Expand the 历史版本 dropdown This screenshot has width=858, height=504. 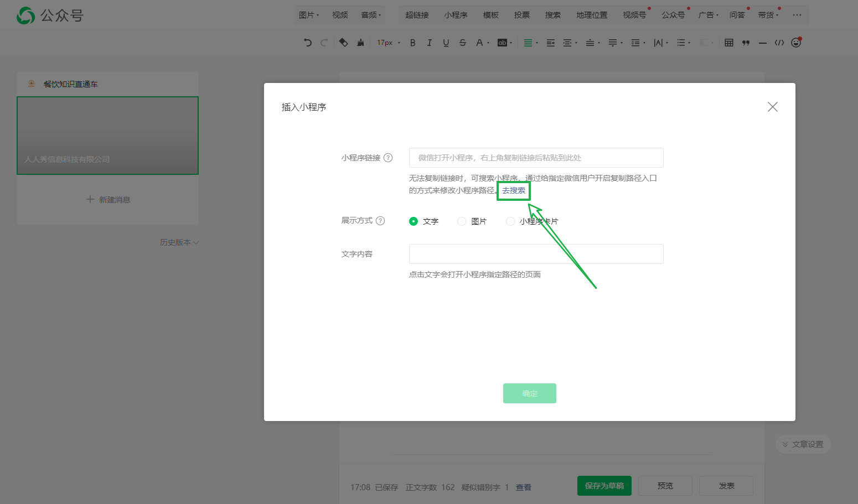[179, 242]
